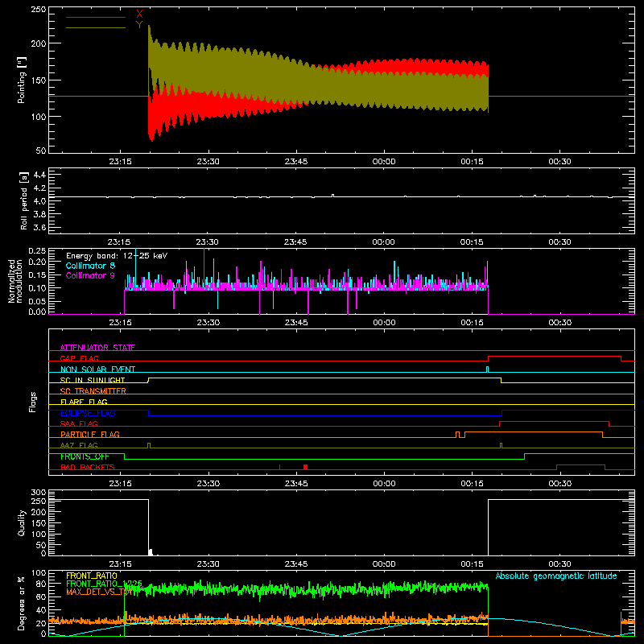Image resolution: width=644 pixels, height=644 pixels.
Task: Click the 3.6 tick on Roll period axis
Action: [39, 227]
